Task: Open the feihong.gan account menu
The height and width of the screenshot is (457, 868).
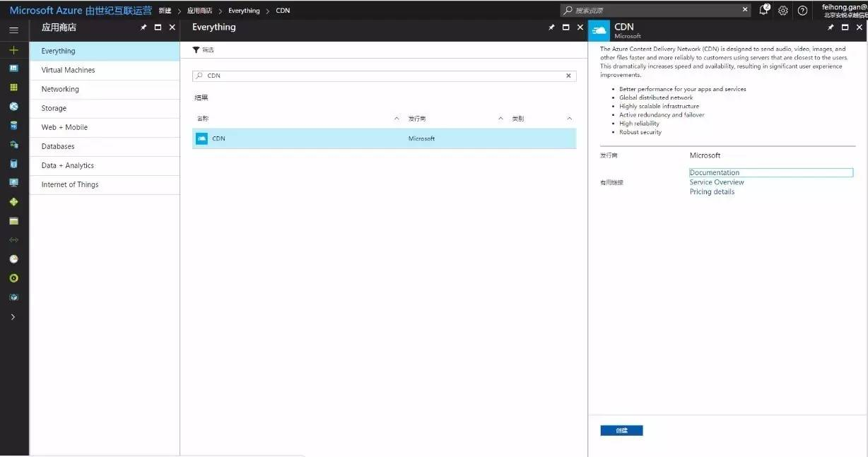Action: pyautogui.click(x=845, y=10)
